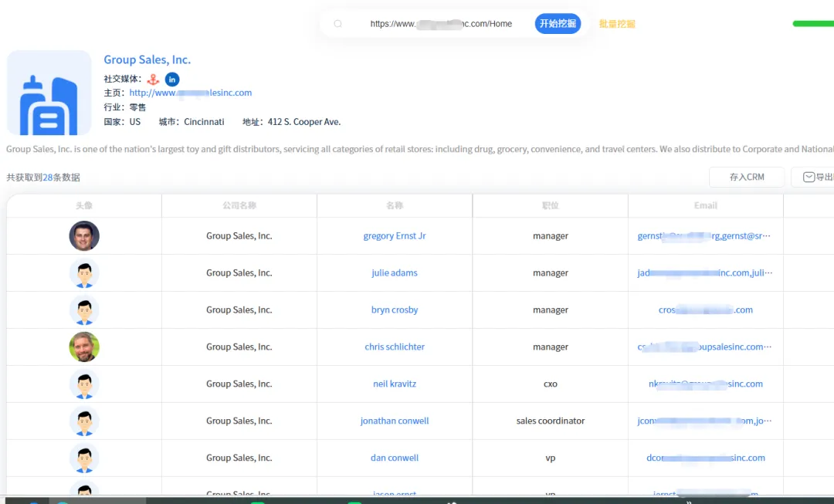Click dan conwell's default avatar icon
This screenshot has height=504, width=834.
pos(84,458)
